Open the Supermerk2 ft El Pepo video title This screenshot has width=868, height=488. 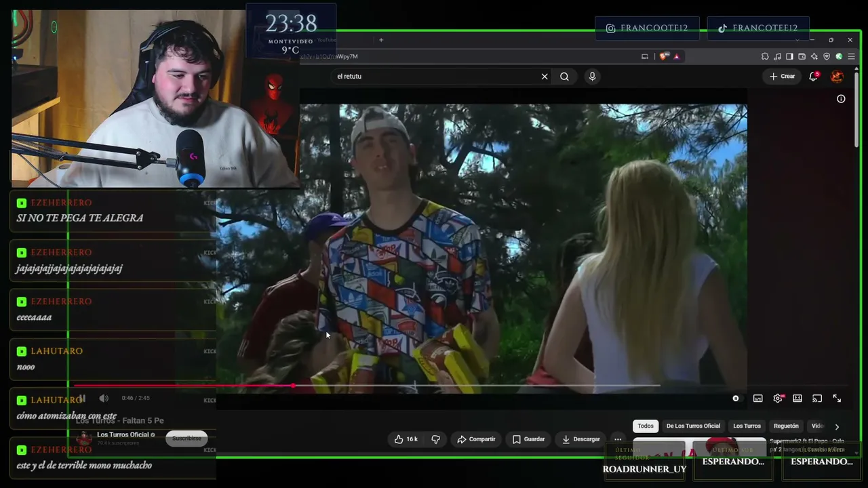807,445
